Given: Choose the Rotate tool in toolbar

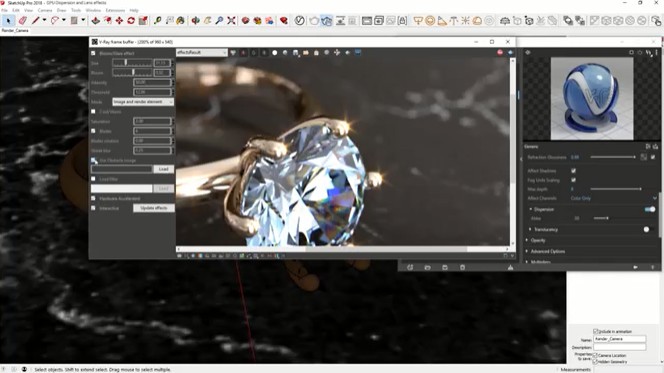Looking at the screenshot, I should click(131, 20).
